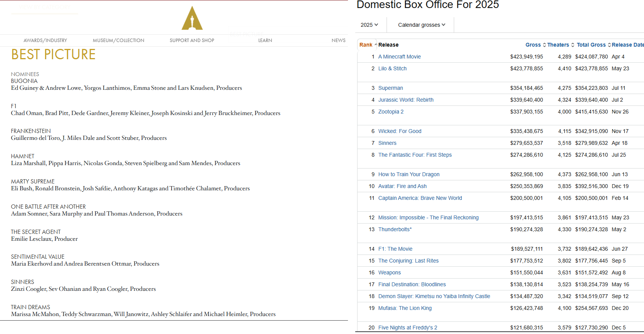The height and width of the screenshot is (334, 644).
Task: Open Demon Slayer Infinity Castle link
Action: click(434, 296)
